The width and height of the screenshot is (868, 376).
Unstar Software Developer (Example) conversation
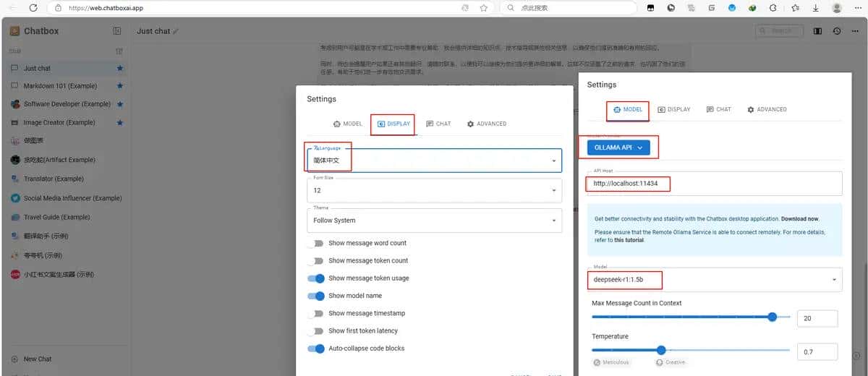[120, 104]
